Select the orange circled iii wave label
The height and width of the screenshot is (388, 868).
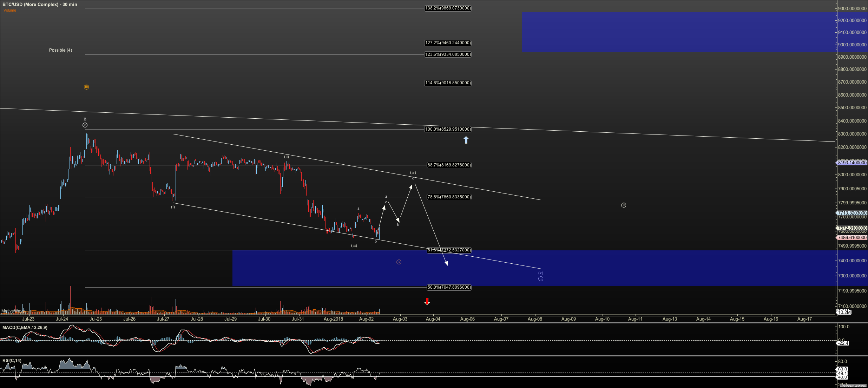point(86,87)
